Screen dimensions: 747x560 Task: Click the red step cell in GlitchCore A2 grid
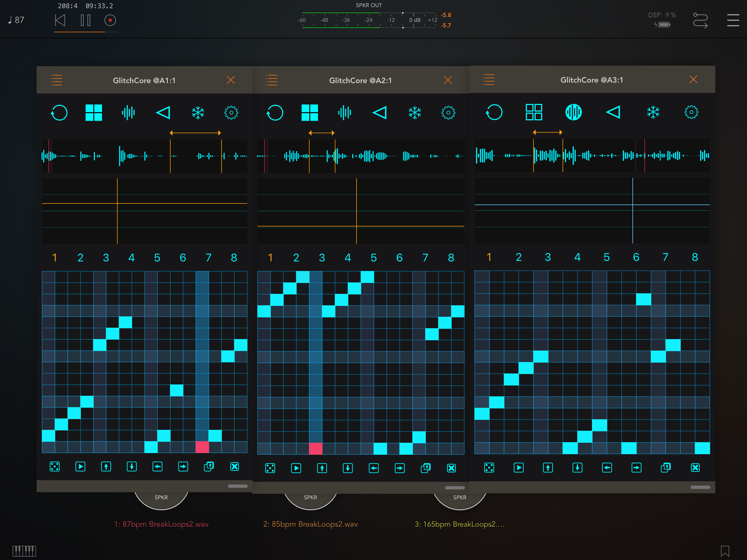point(316,448)
